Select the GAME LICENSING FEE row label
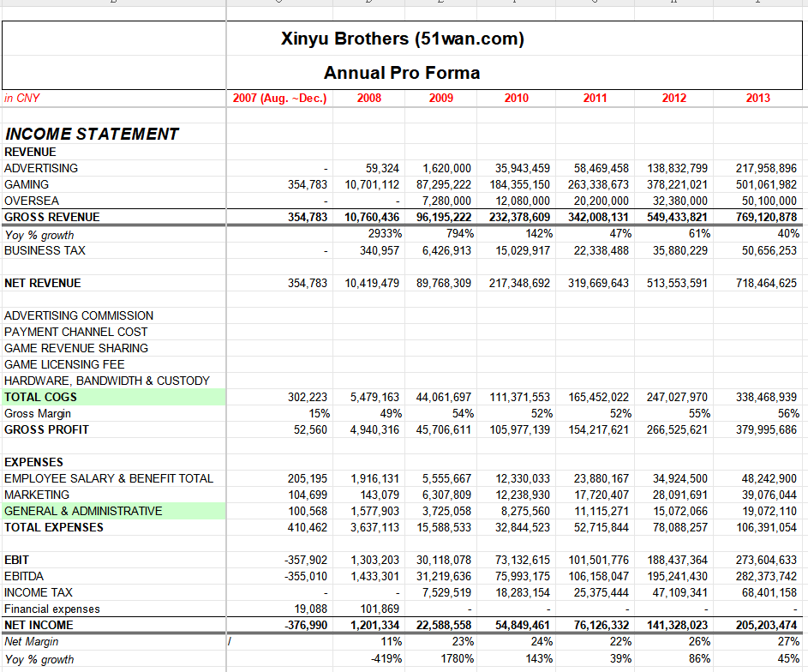The width and height of the screenshot is (808, 672). pyautogui.click(x=64, y=365)
